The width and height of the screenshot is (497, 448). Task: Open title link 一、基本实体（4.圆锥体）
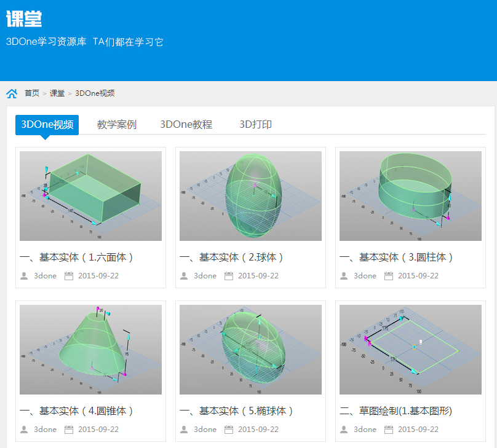click(x=77, y=411)
